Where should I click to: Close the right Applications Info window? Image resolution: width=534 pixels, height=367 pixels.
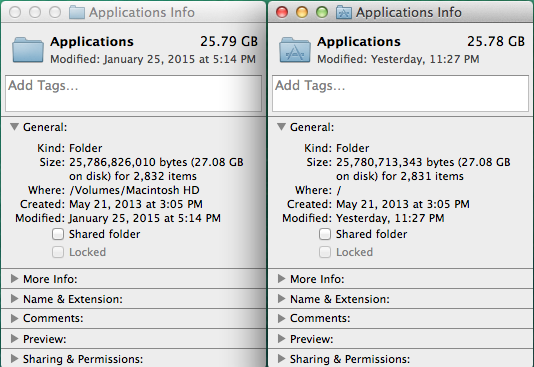[x=282, y=13]
